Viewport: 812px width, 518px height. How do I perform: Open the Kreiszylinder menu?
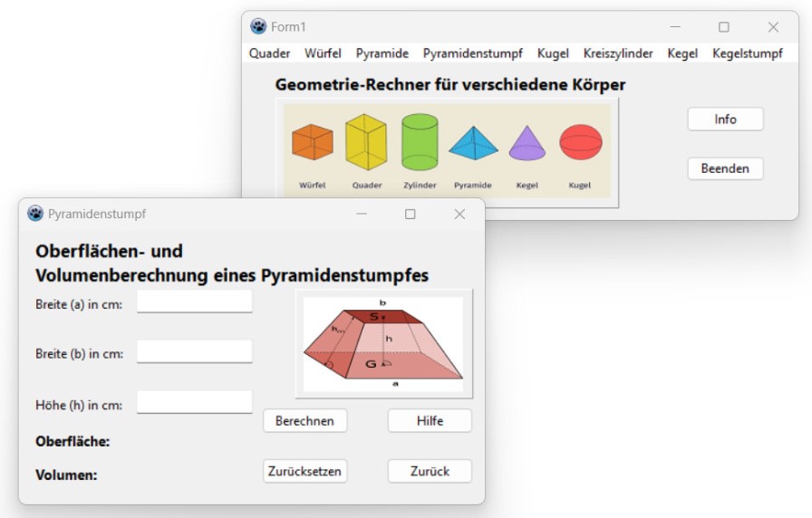tap(618, 53)
